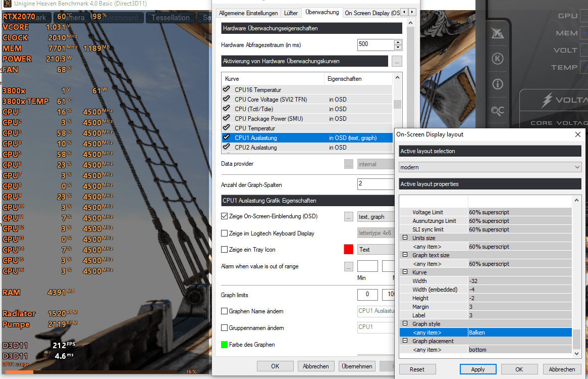This screenshot has height=379, width=588.
Task: Click OK in OSD layout window
Action: [x=519, y=369]
